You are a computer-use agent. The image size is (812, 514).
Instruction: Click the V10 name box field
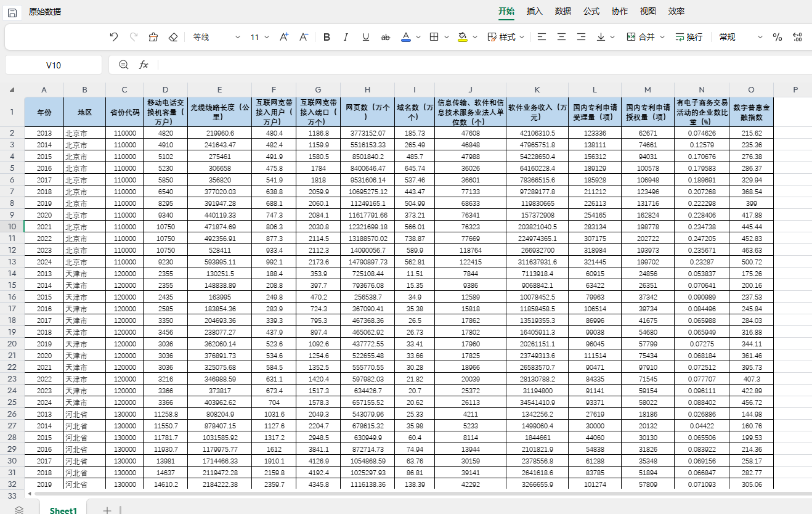tap(54, 65)
